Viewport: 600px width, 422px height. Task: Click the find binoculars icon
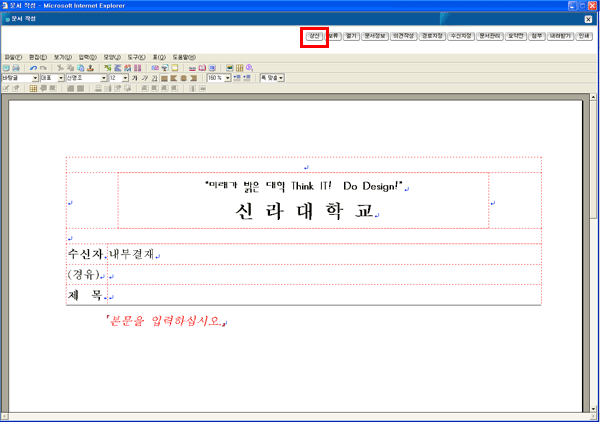[155, 68]
